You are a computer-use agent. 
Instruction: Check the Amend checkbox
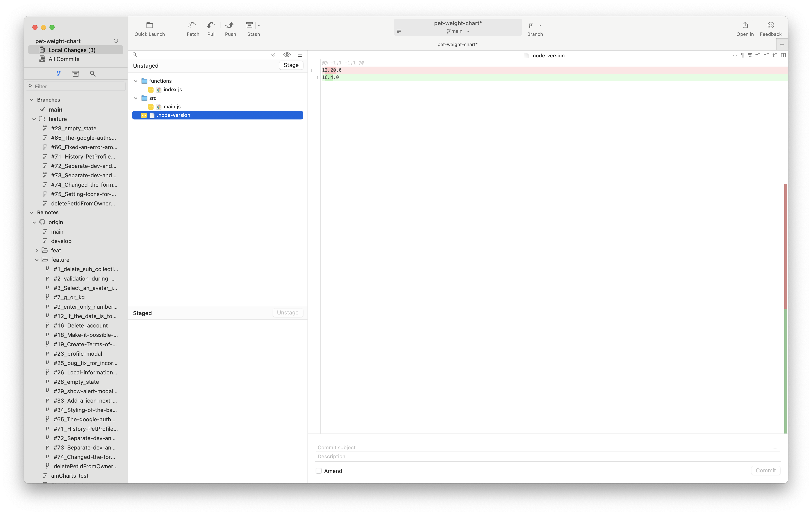[318, 470]
